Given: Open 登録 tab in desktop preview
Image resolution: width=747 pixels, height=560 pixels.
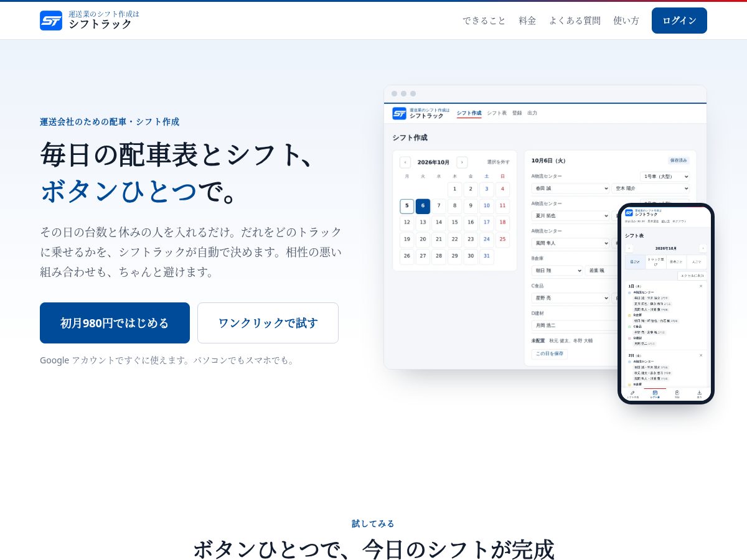Looking at the screenshot, I should (x=517, y=113).
